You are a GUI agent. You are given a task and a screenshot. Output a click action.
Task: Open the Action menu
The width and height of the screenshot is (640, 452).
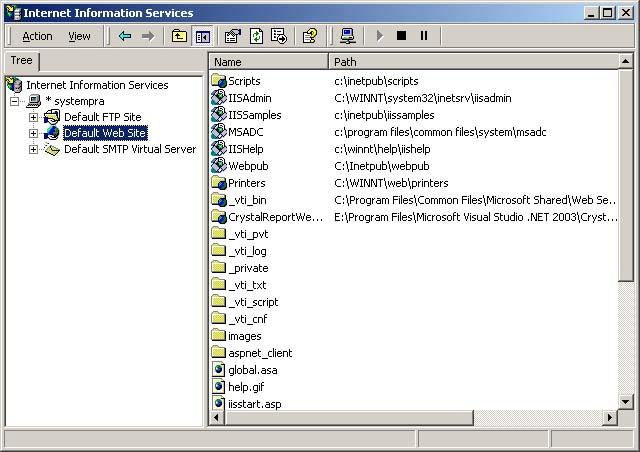37,36
